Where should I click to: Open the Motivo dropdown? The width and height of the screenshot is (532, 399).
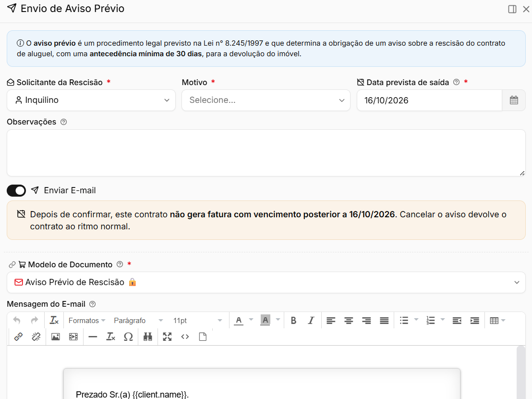[x=266, y=100]
